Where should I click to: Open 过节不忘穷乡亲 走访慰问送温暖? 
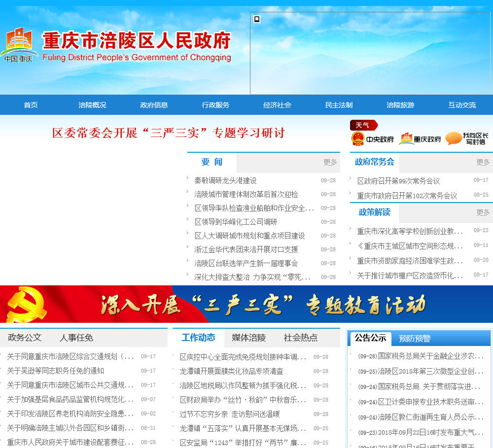pos(230,414)
